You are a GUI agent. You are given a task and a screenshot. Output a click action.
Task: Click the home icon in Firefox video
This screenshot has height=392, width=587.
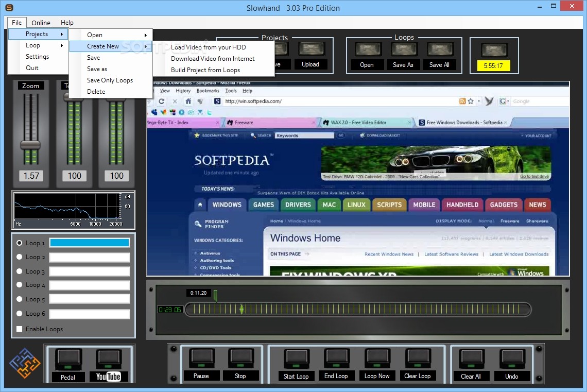click(188, 101)
